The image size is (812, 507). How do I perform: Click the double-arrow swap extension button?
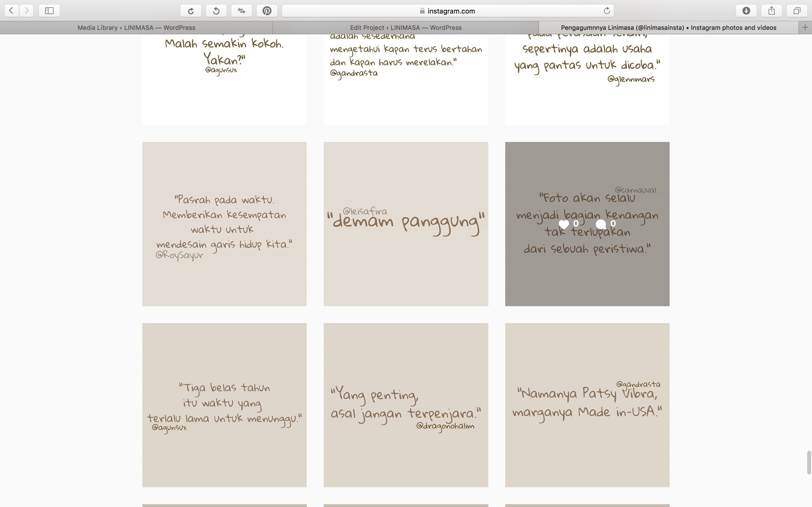pyautogui.click(x=241, y=11)
